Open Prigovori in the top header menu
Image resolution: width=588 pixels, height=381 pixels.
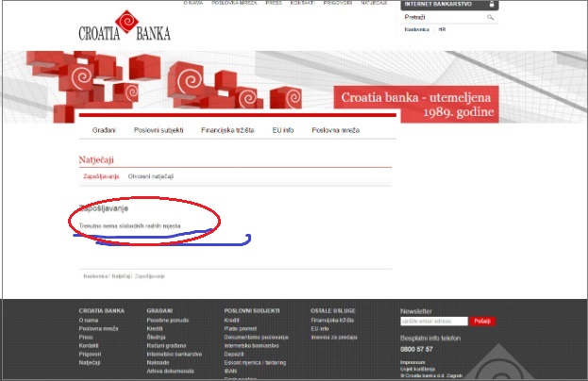[338, 3]
